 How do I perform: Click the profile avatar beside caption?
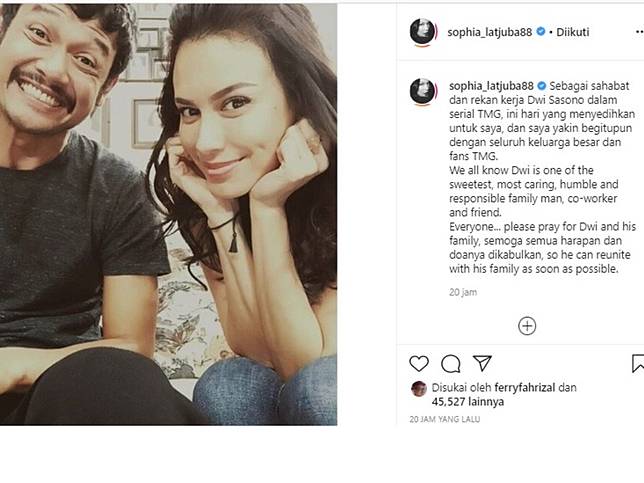[423, 92]
